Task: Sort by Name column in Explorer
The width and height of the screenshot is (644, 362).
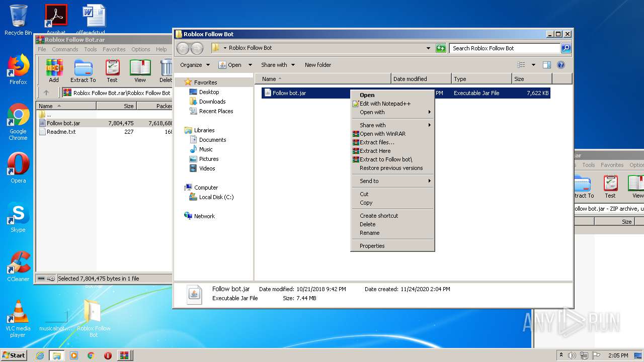Action: (323, 79)
